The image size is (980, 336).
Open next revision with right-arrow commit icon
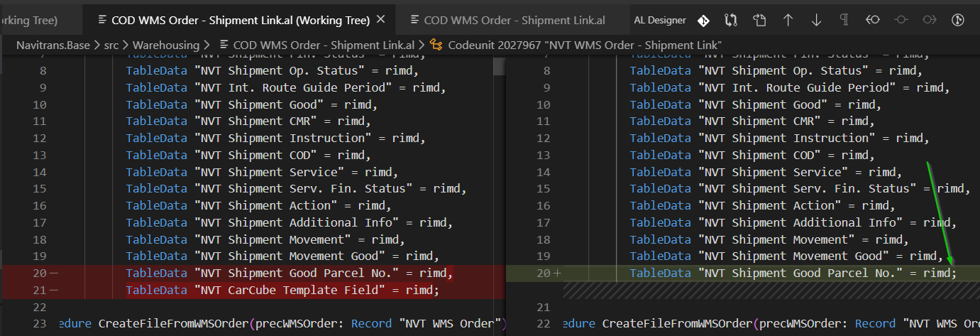point(929,20)
